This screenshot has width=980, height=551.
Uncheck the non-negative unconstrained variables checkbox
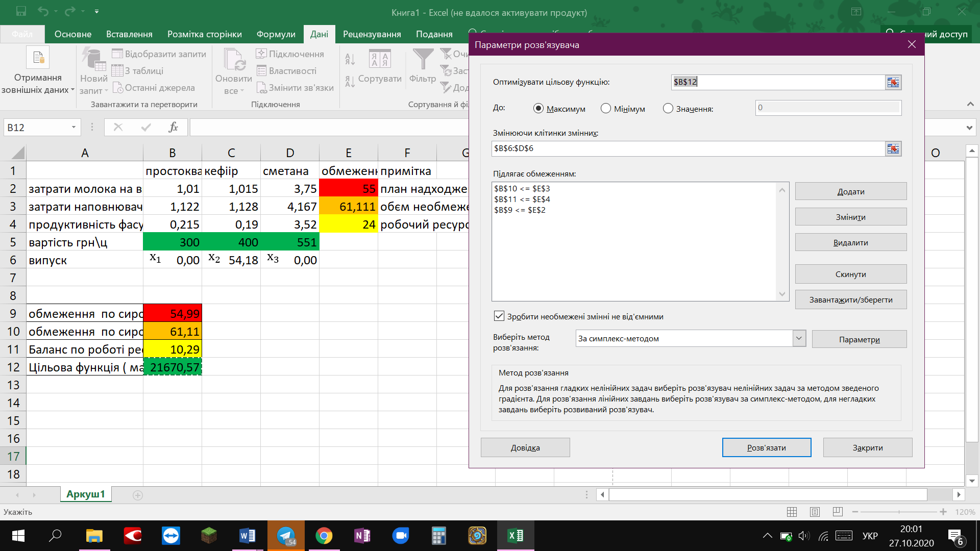(x=499, y=316)
